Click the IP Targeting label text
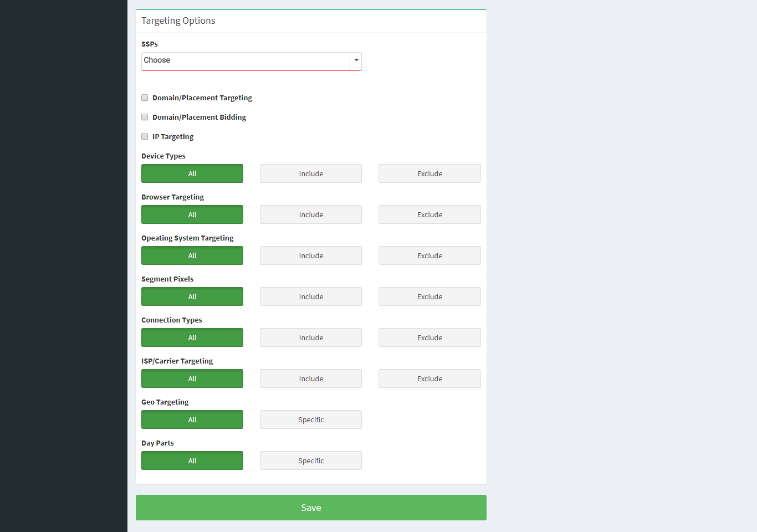Viewport: 757px width, 532px height. point(173,136)
